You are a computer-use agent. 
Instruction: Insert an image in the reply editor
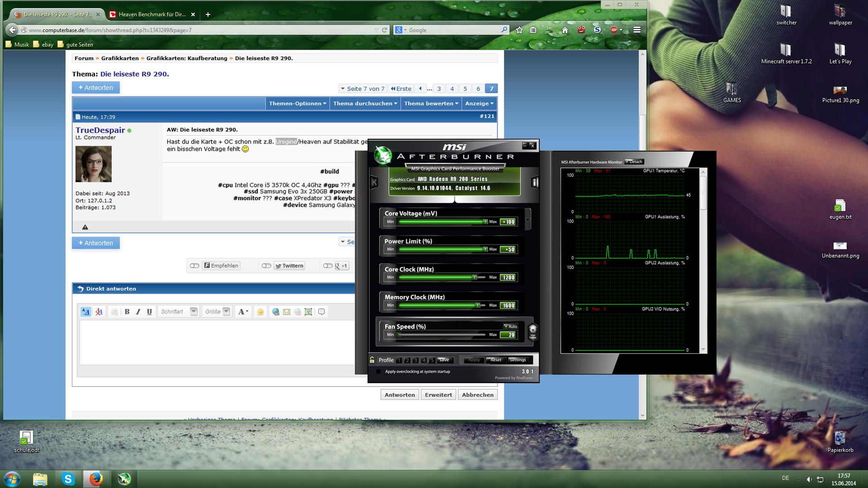click(x=308, y=312)
